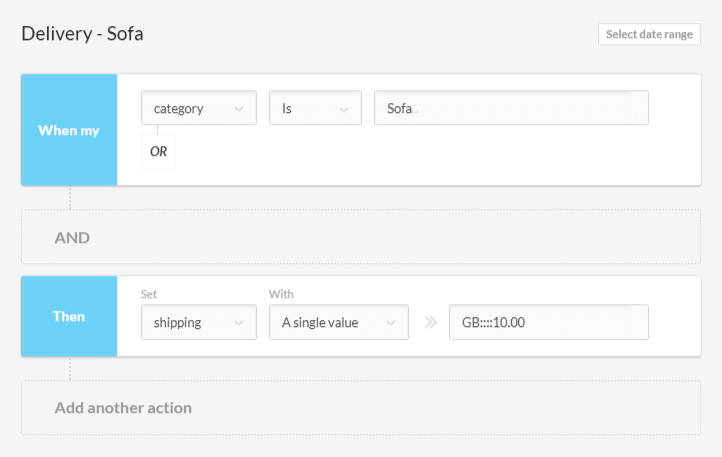The width and height of the screenshot is (722, 457).
Task: Click chevron arrow on single value dropdown
Action: 390,323
